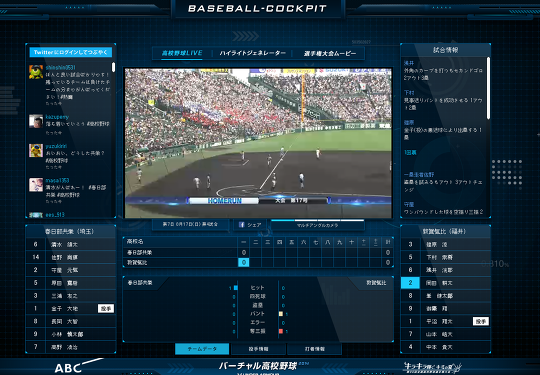
Task: Open マルチアングルカメラ button
Action: [318, 226]
